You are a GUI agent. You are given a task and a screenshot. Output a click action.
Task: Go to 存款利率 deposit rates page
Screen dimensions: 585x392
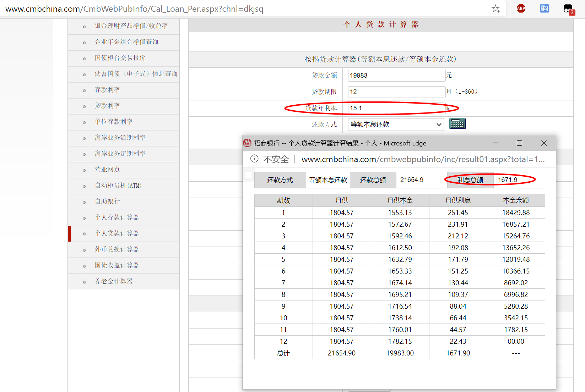point(107,90)
